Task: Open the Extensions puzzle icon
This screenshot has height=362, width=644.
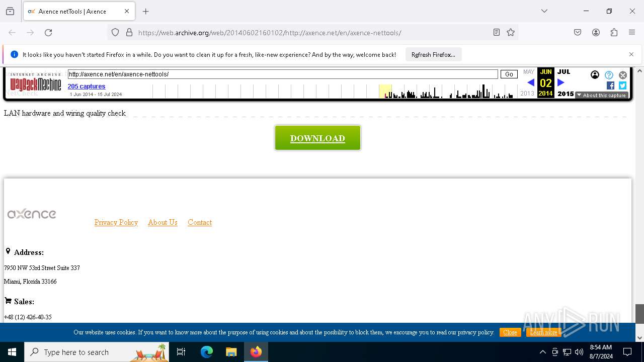Action: click(x=614, y=33)
